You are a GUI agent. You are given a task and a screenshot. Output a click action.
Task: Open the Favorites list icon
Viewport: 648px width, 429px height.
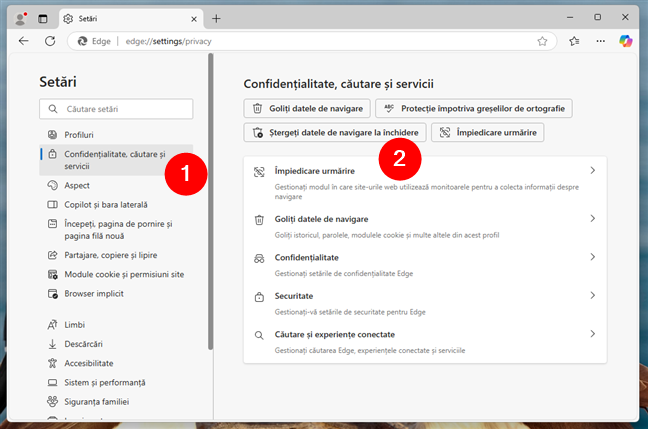(x=574, y=41)
